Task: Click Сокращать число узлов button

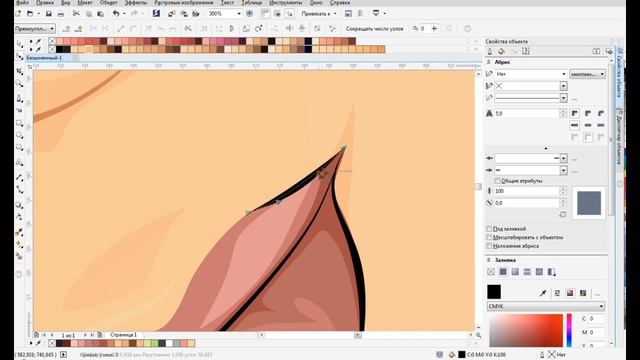Action: [374, 29]
